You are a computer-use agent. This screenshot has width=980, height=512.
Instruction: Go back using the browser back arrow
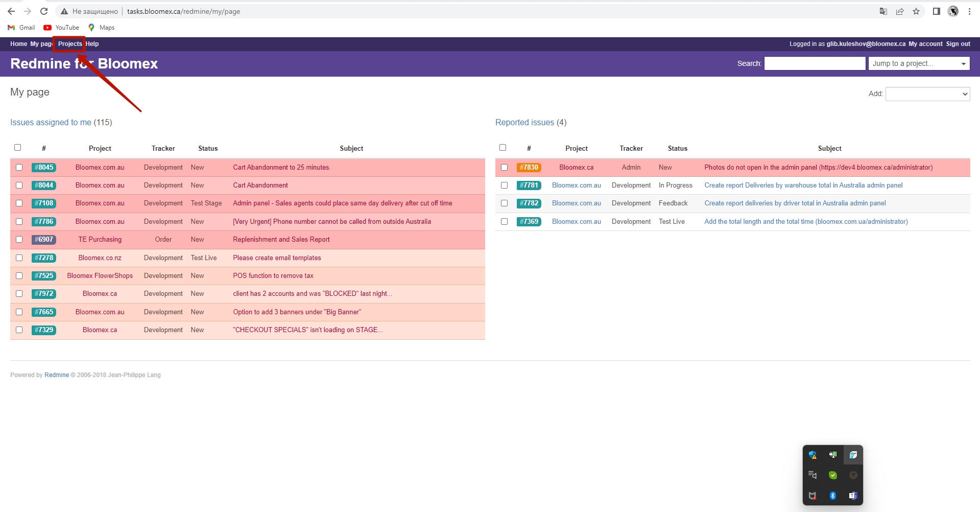(x=11, y=11)
